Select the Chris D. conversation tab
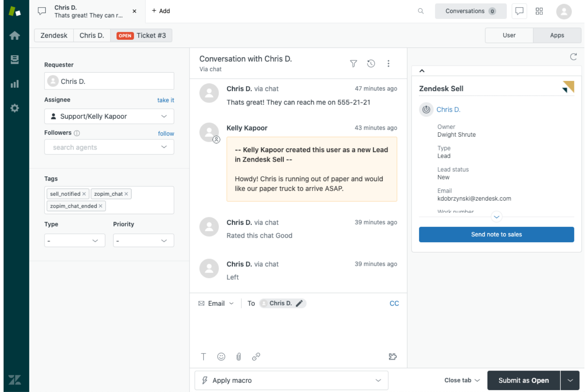 tap(79, 11)
